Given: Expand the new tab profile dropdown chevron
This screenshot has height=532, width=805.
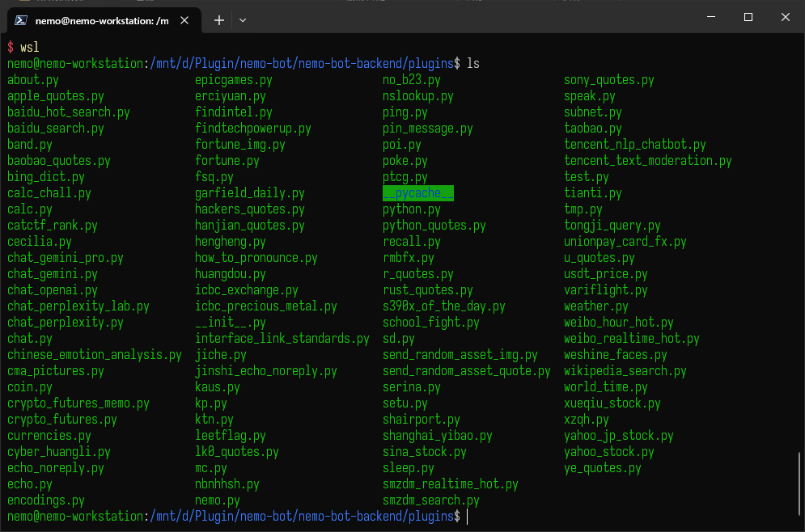Looking at the screenshot, I should click(243, 20).
